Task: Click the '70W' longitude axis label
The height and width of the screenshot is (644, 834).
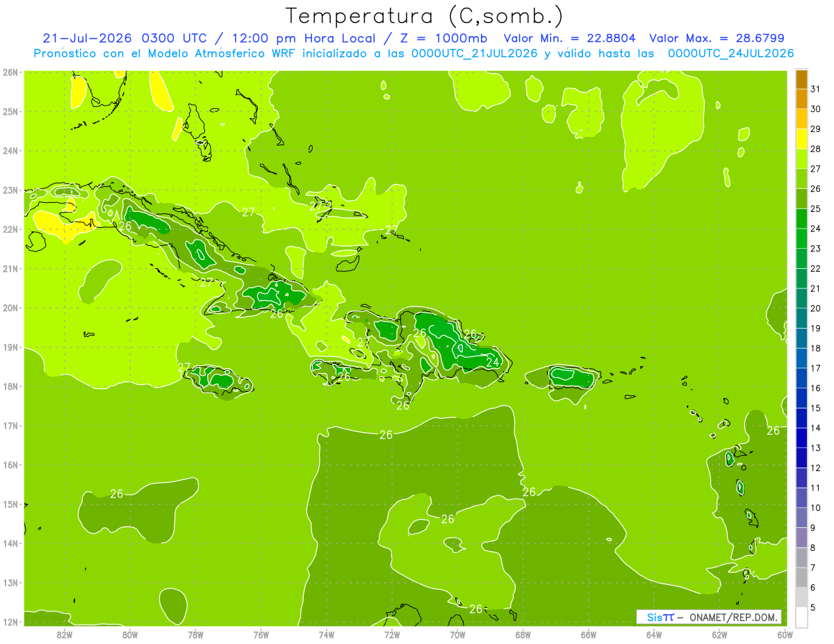Action: pyautogui.click(x=457, y=635)
